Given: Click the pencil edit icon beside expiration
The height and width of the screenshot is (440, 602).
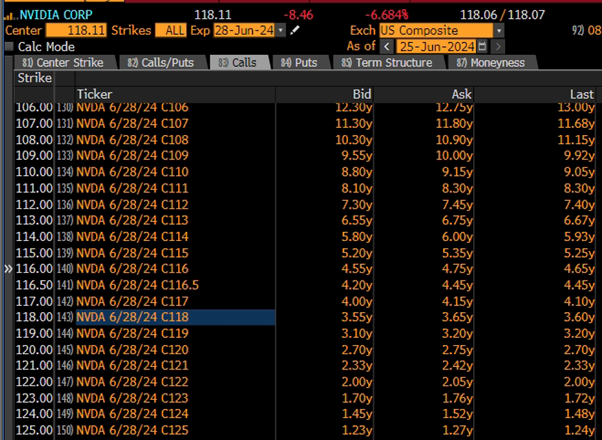Looking at the screenshot, I should 294,30.
